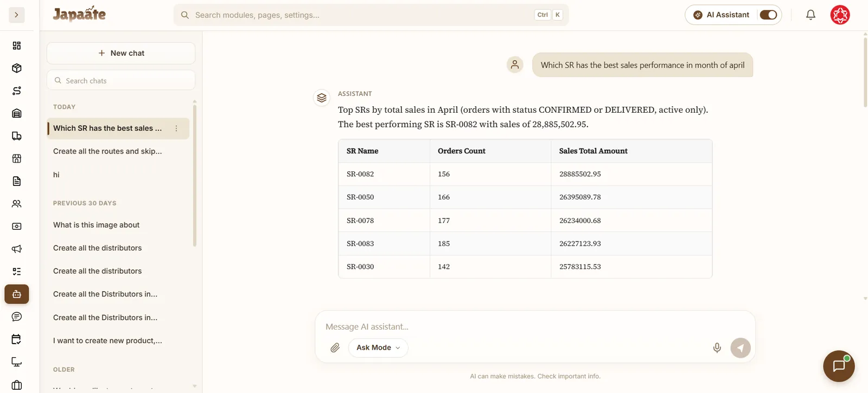Expand the collapsed sidebar with chevron

coord(17,15)
